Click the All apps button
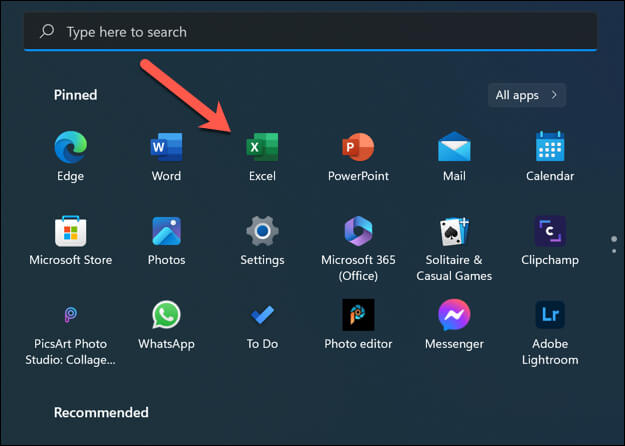This screenshot has width=625, height=446. point(527,95)
